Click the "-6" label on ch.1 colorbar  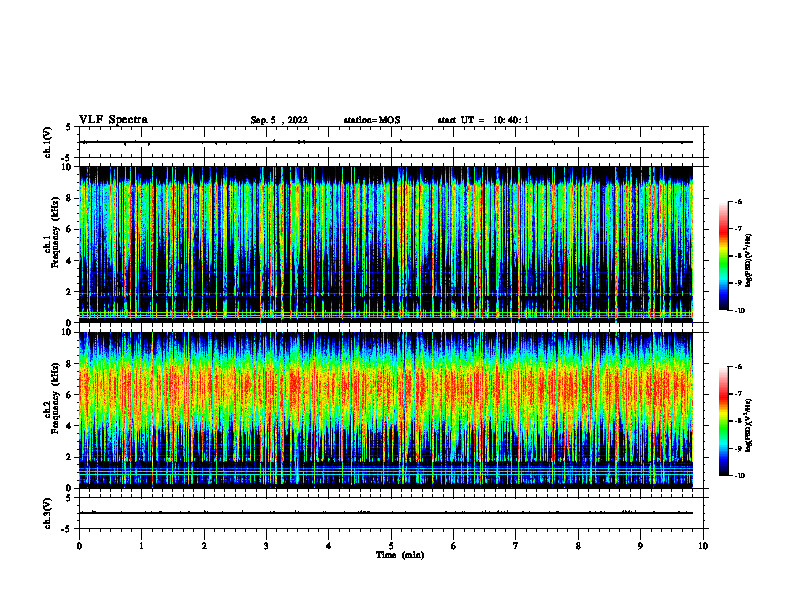point(738,202)
